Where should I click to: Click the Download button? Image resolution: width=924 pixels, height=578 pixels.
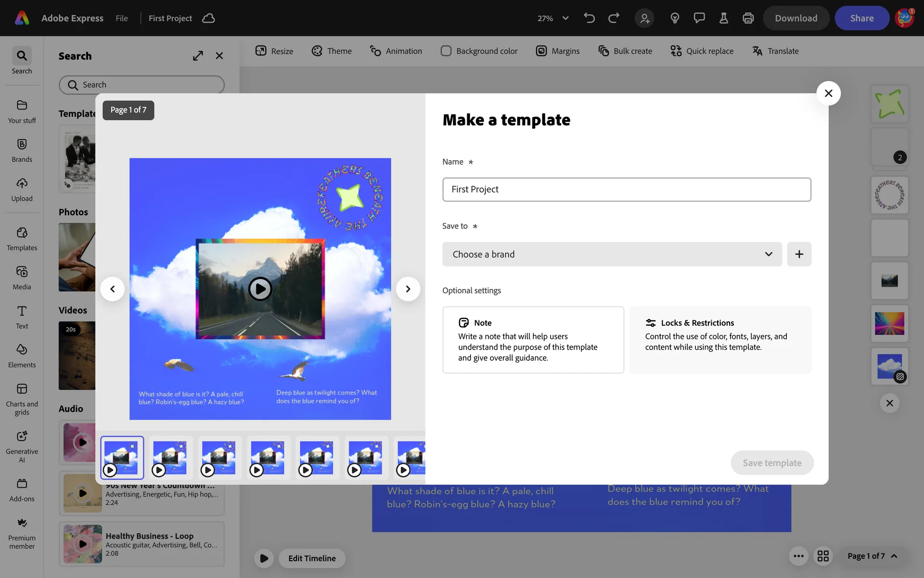(796, 18)
